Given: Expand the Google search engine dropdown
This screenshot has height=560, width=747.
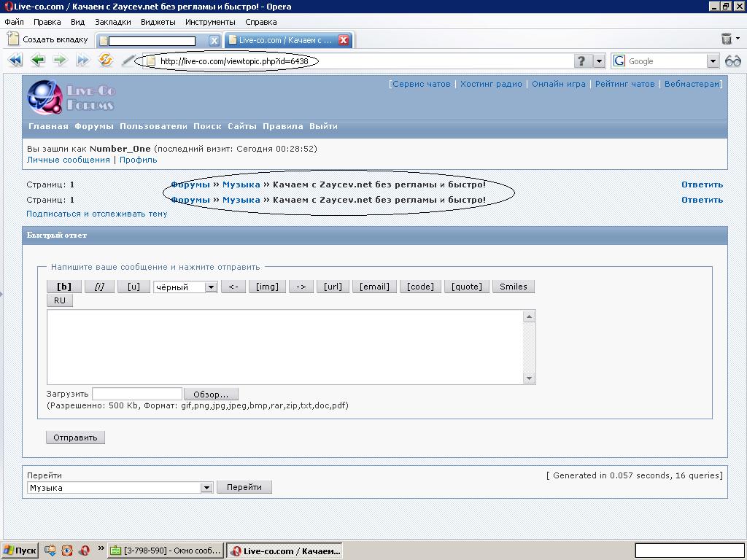Looking at the screenshot, I should [x=713, y=61].
